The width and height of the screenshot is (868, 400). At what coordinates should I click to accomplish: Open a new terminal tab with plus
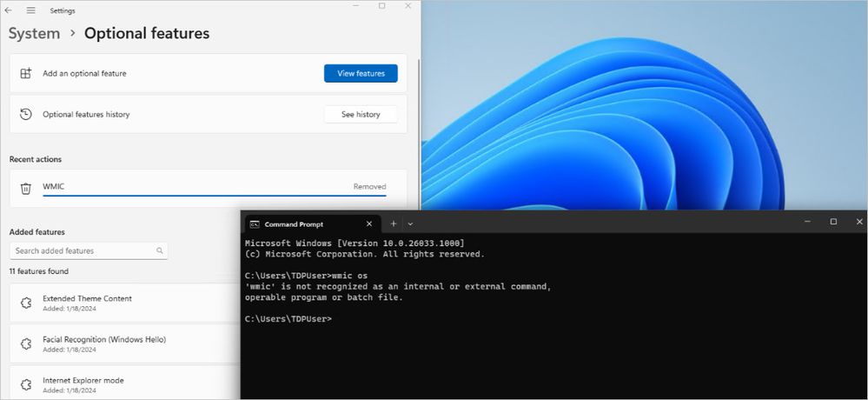(x=393, y=223)
